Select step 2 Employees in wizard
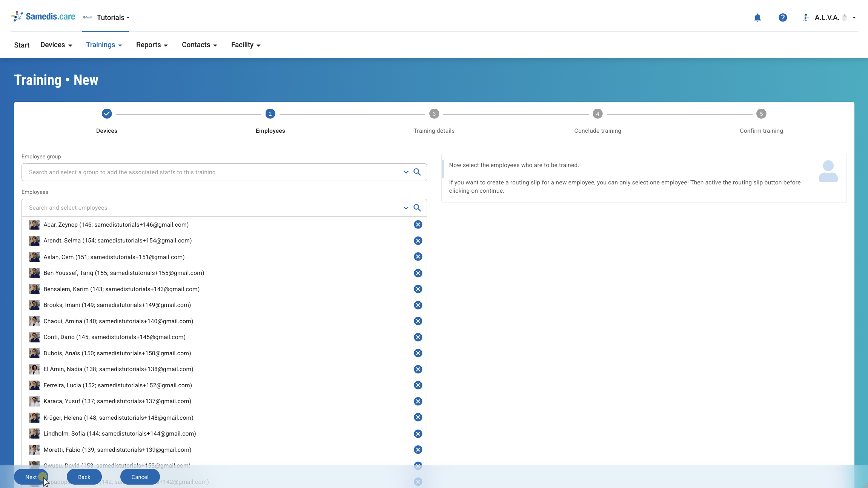868x488 pixels. pyautogui.click(x=270, y=114)
